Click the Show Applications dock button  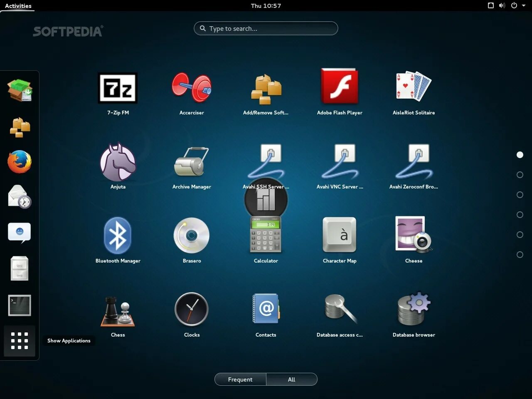(19, 341)
